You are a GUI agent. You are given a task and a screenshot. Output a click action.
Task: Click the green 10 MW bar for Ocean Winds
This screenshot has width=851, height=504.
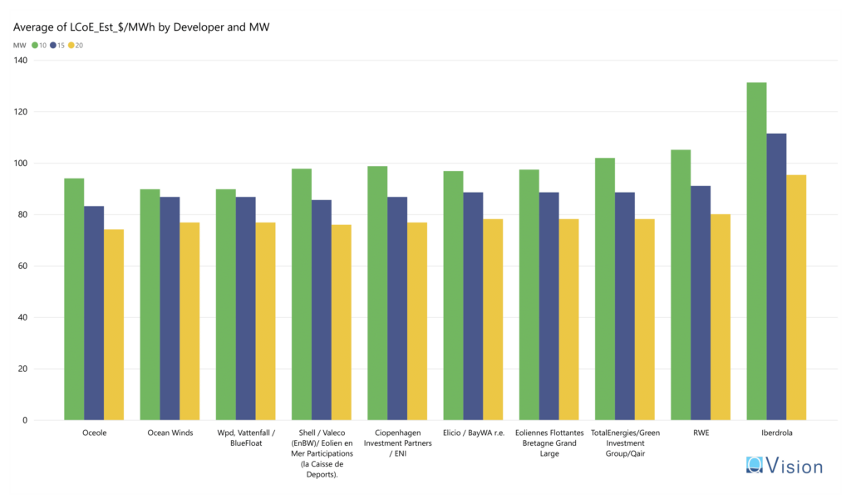(150, 305)
